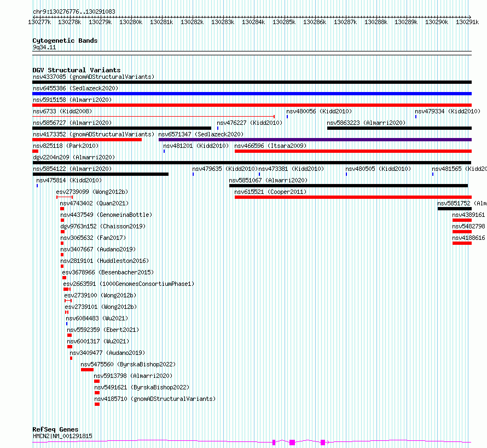The height and width of the screenshot is (448, 487).
Task: Open nsv6084483 Wu2021 label
Action: tap(97, 318)
